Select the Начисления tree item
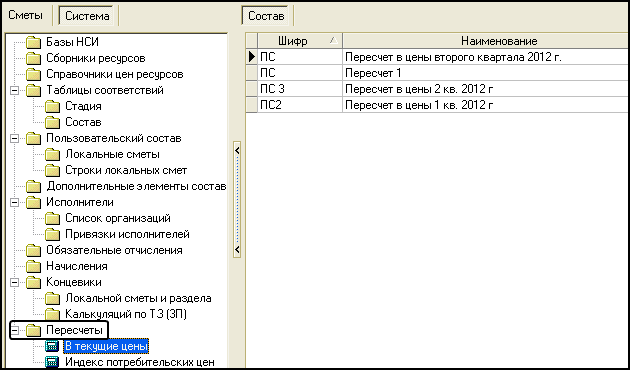630x370 pixels. [77, 266]
